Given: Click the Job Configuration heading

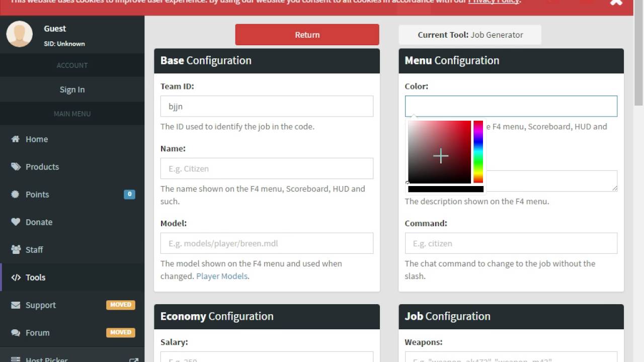Looking at the screenshot, I should pyautogui.click(x=447, y=316).
